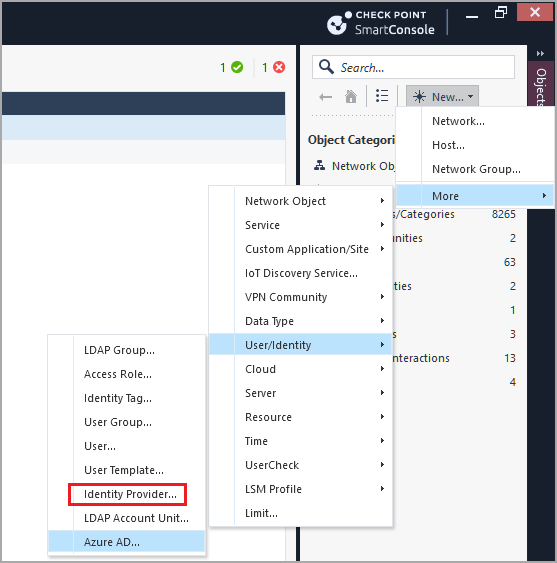557x563 pixels.
Task: Click the green success status indicator
Action: click(x=237, y=67)
